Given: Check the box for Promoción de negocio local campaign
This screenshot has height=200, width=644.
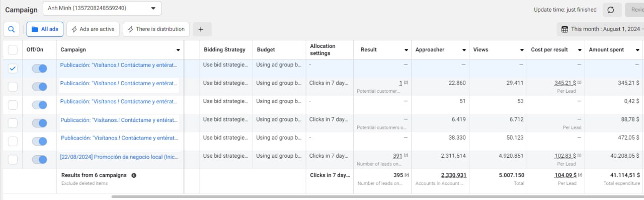Looking at the screenshot, I should coord(13,160).
